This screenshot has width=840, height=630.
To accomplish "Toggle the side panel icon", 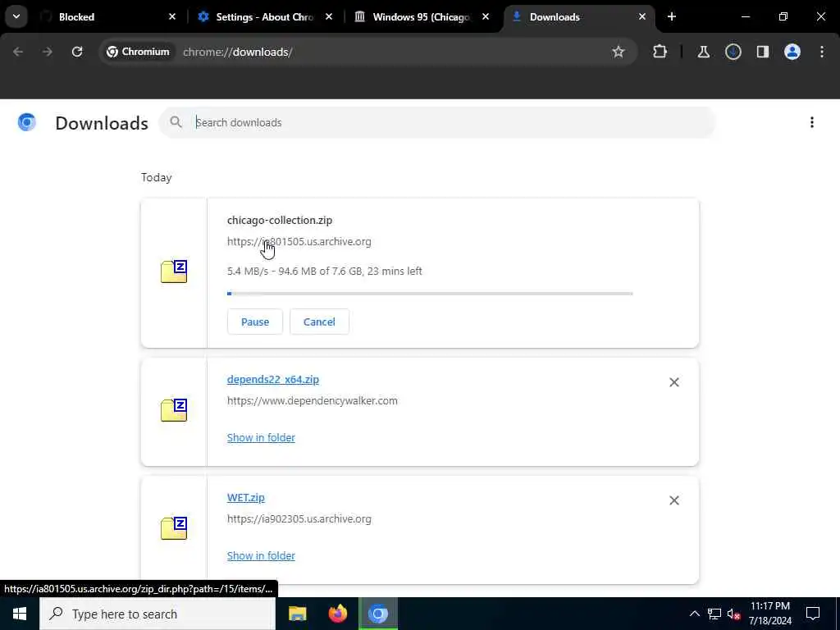I will tap(762, 52).
